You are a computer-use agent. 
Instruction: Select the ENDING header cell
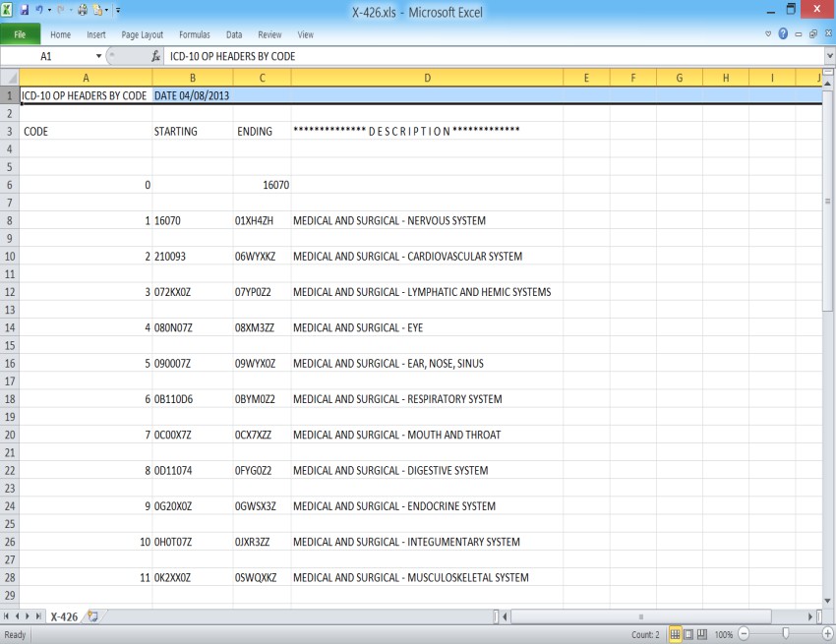262,132
